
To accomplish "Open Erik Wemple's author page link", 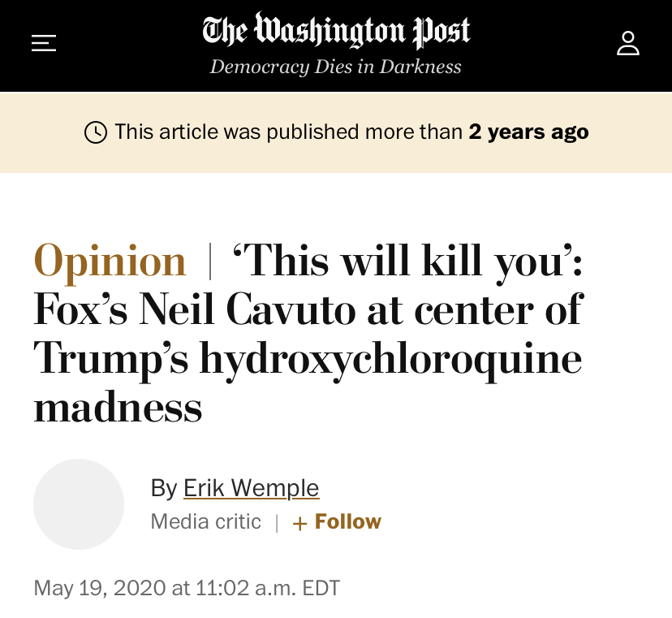I will 251,488.
